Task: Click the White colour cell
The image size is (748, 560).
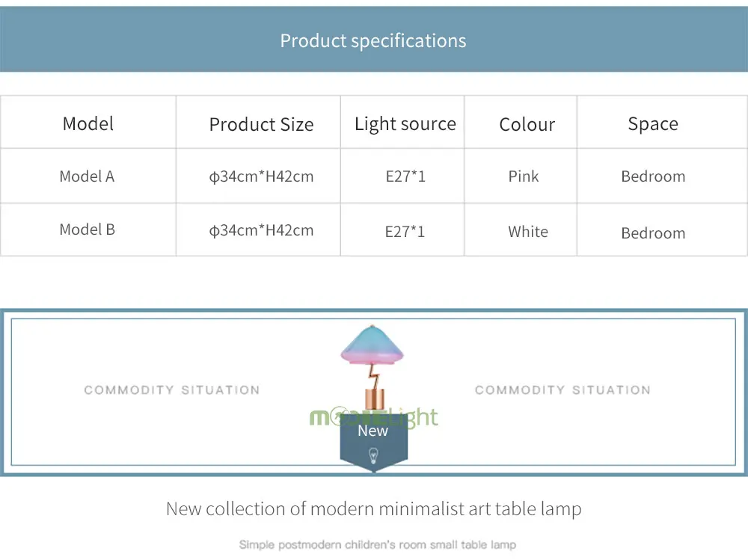Action: (x=528, y=232)
